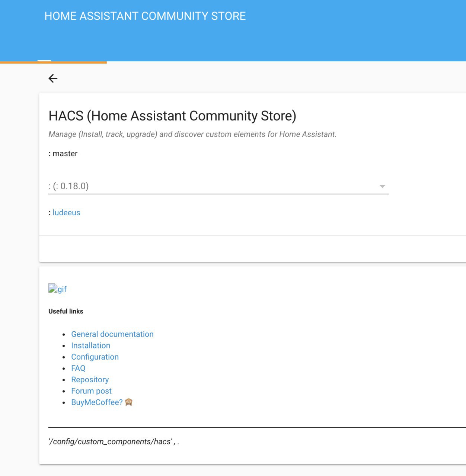466x476 pixels.
Task: Click the Home Assistant Community Store header title
Action: [145, 16]
